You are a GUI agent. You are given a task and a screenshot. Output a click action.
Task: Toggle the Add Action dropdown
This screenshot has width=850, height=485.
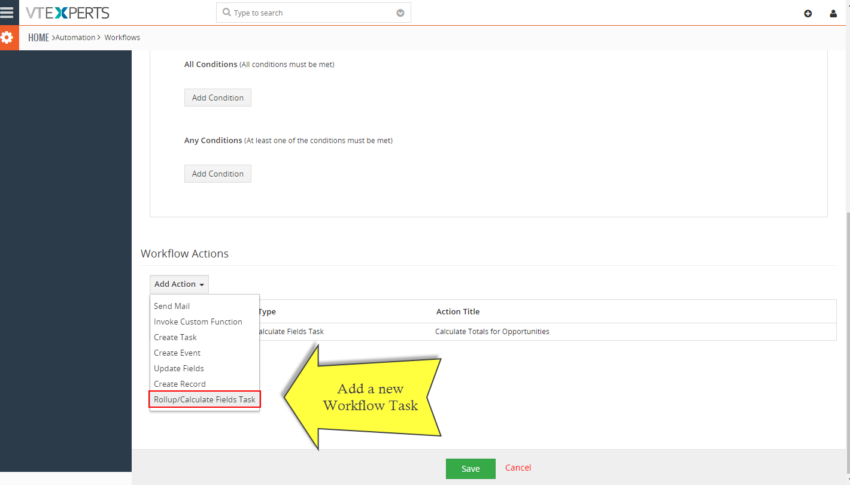click(x=179, y=284)
